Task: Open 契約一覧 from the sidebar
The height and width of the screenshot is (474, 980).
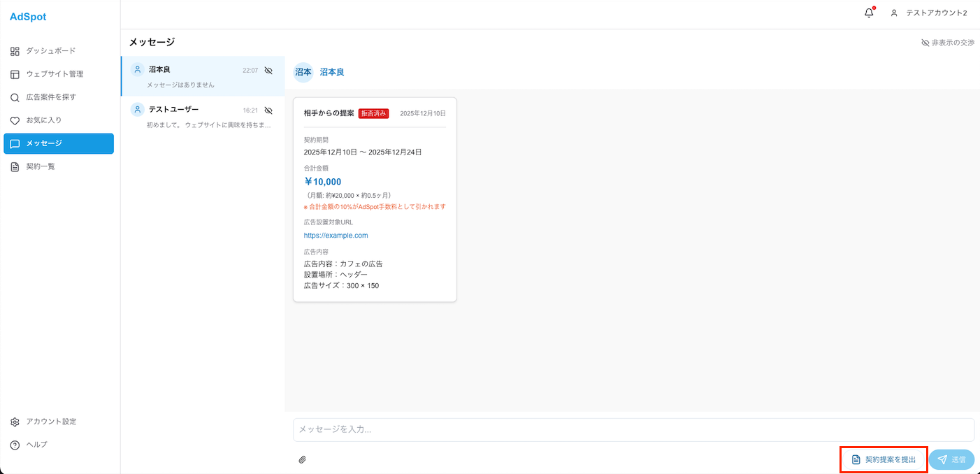Action: pos(41,166)
